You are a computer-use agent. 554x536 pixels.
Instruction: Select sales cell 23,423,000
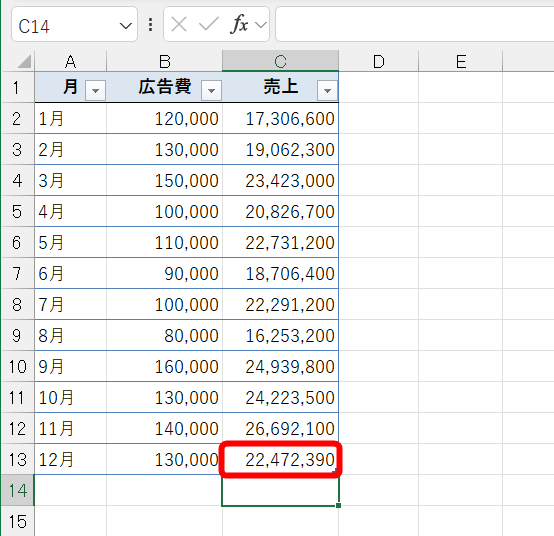click(281, 181)
